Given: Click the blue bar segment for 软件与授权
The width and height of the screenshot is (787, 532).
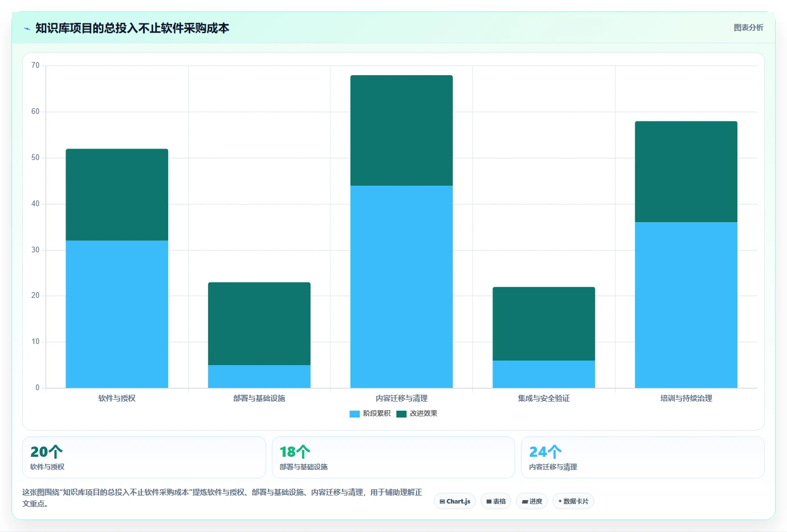Looking at the screenshot, I should click(117, 314).
